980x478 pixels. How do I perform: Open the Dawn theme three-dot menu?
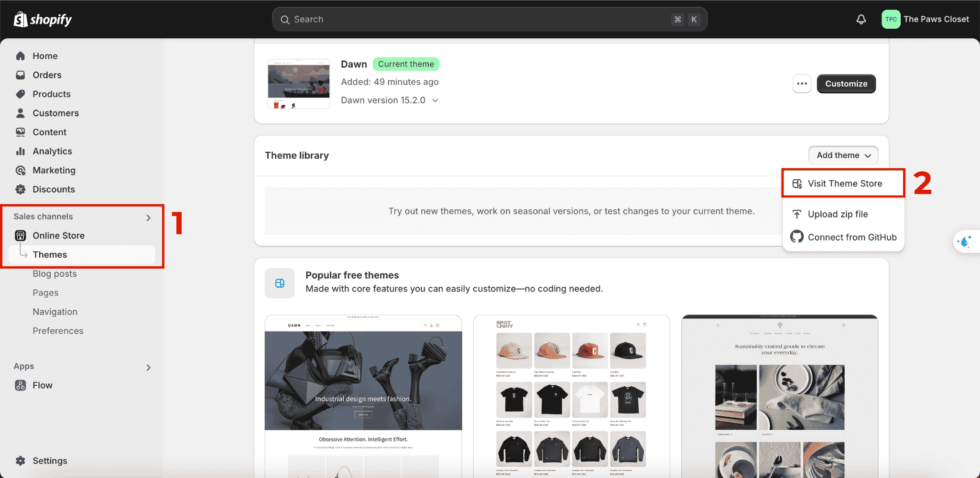click(x=802, y=84)
